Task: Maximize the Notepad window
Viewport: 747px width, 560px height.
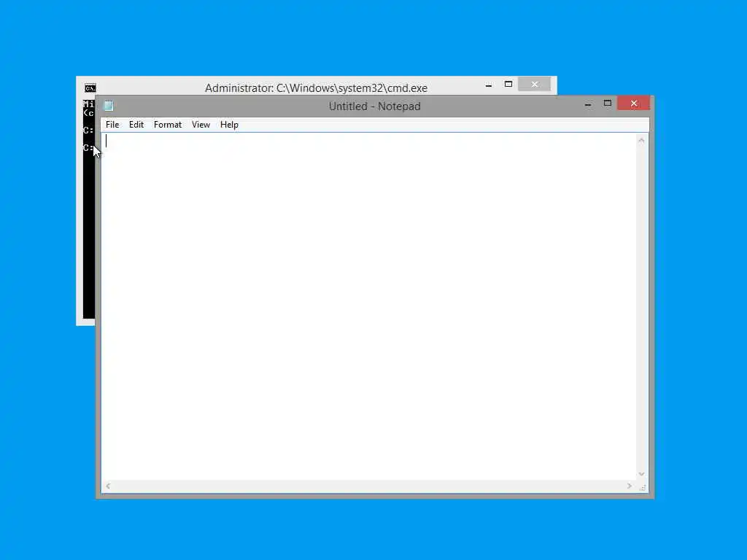Action: pyautogui.click(x=608, y=104)
